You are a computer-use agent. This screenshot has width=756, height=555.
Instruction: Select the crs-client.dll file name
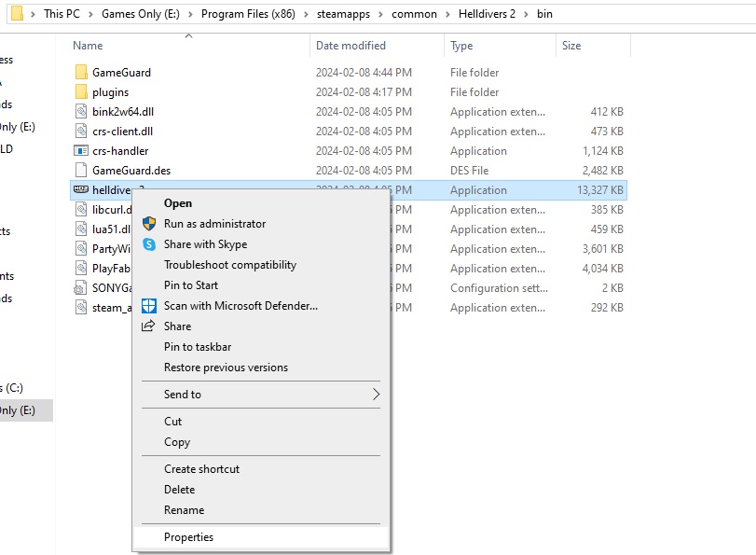[x=122, y=132]
